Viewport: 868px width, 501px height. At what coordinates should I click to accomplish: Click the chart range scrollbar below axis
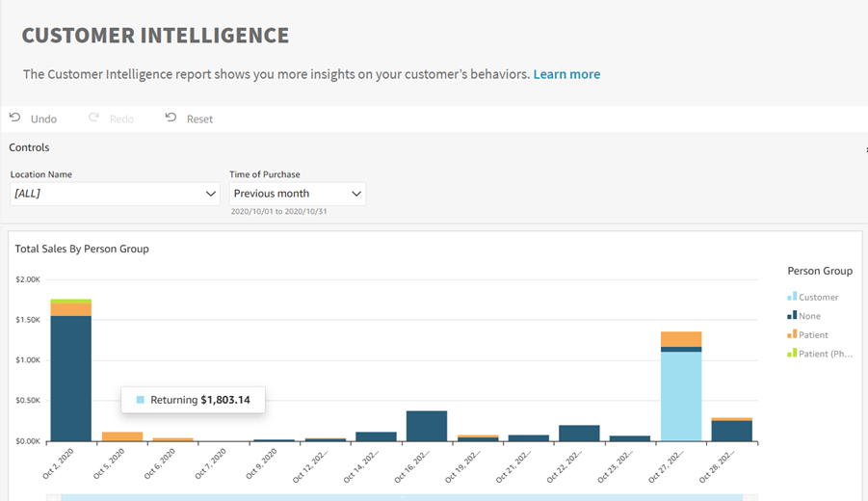pyautogui.click(x=402, y=497)
